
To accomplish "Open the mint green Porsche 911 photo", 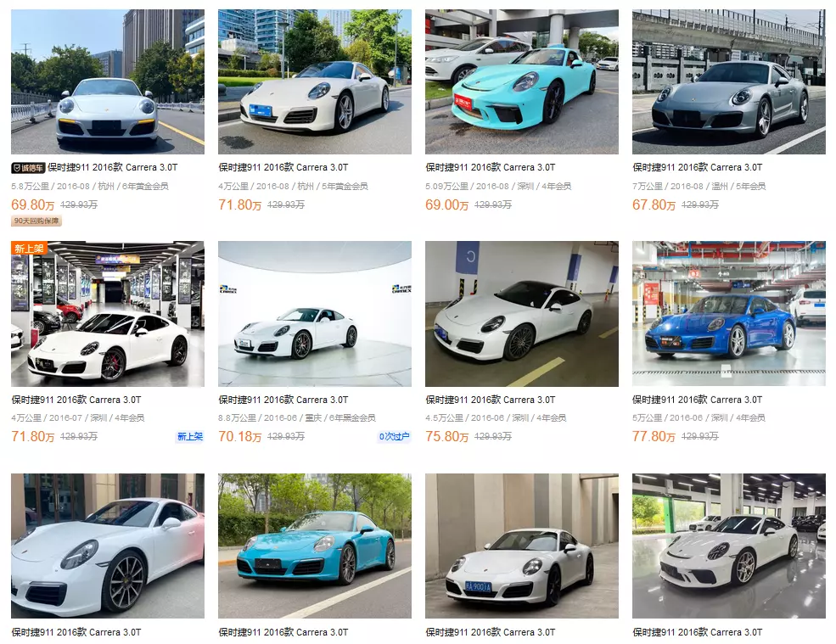I will (x=521, y=81).
